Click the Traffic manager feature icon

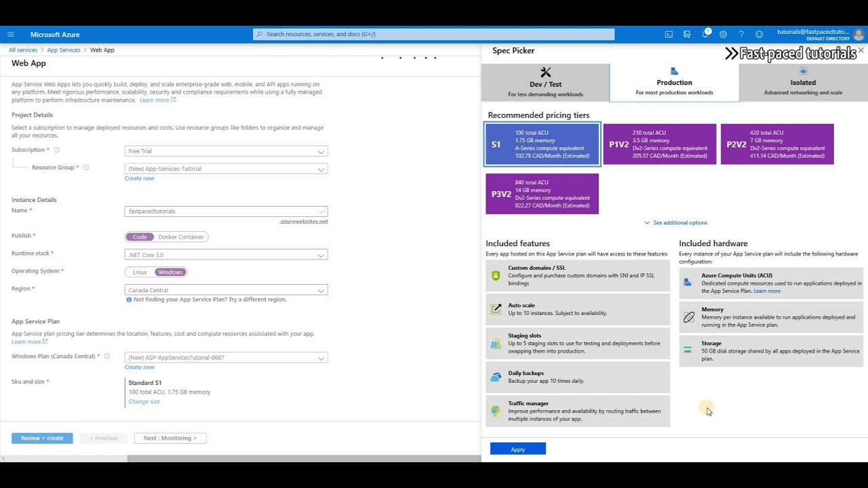click(x=496, y=411)
